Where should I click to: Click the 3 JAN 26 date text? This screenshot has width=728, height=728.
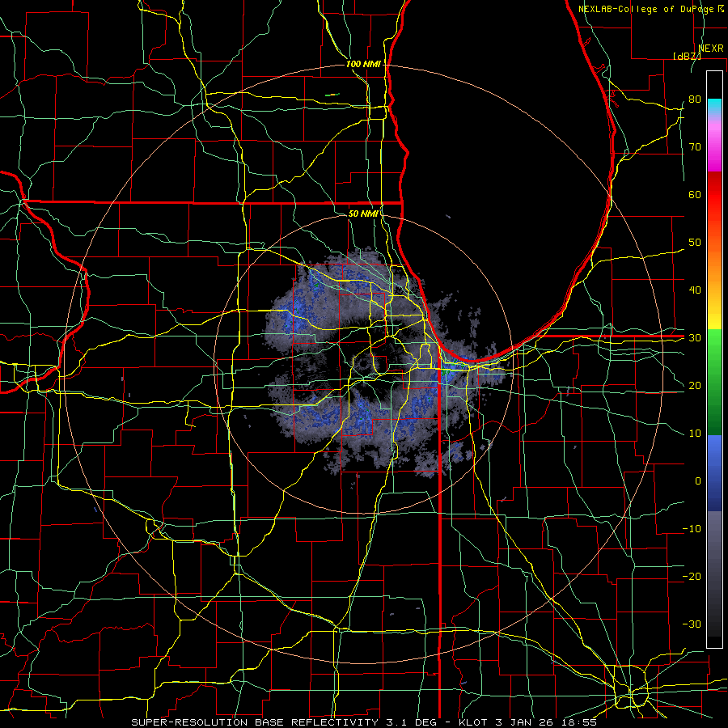click(x=526, y=722)
